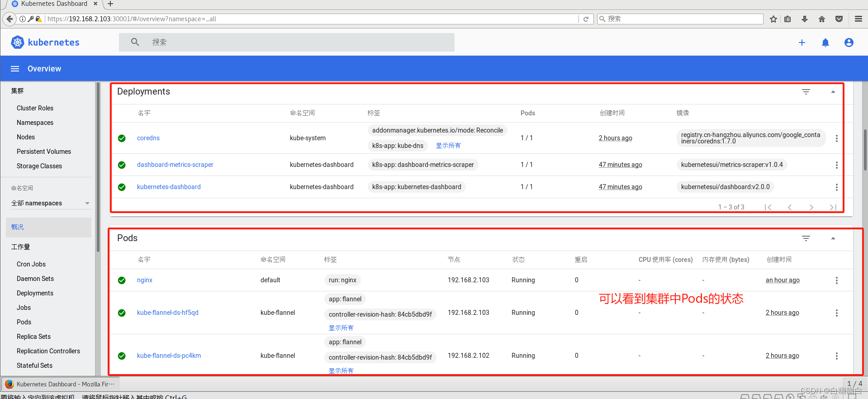Show all labels for kube-flannel-ds-hf5qd
The image size is (868, 399).
(x=341, y=328)
